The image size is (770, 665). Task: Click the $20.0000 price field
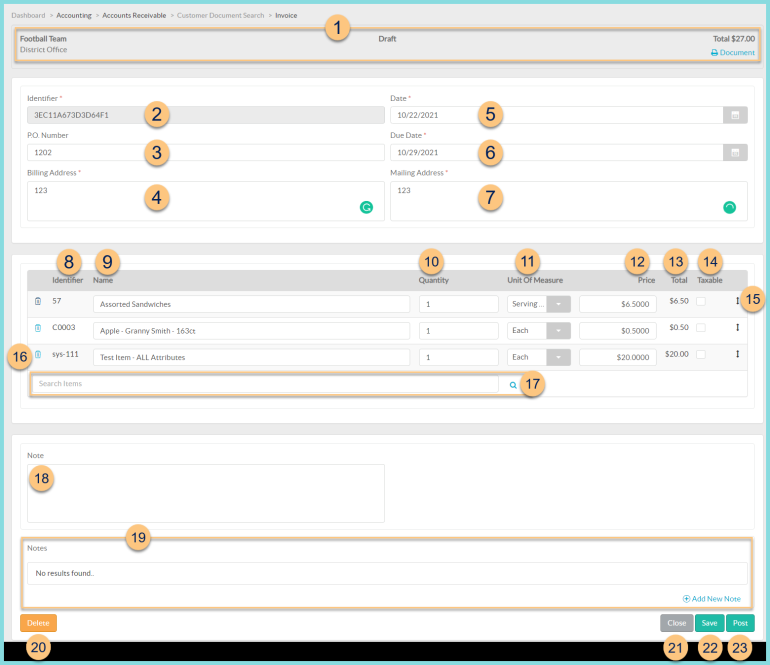tap(618, 357)
